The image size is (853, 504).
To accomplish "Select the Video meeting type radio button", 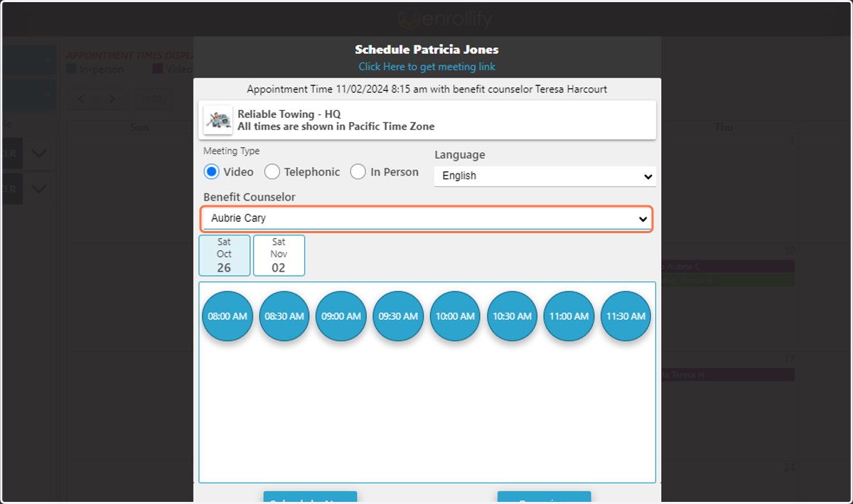I will pyautogui.click(x=211, y=171).
